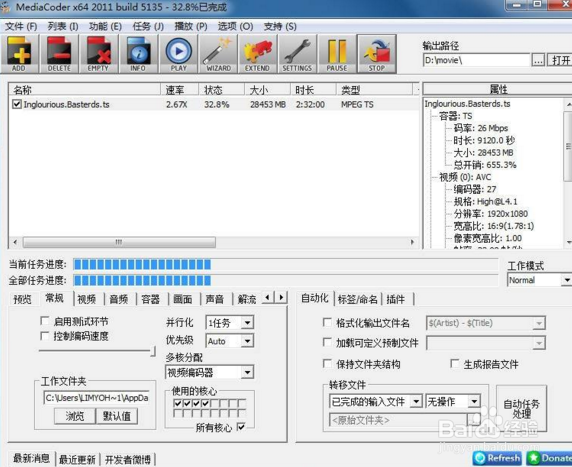Image resolution: width=572 pixels, height=467 pixels.
Task: Enable 生成报告文件 checkbox
Action: 455,363
